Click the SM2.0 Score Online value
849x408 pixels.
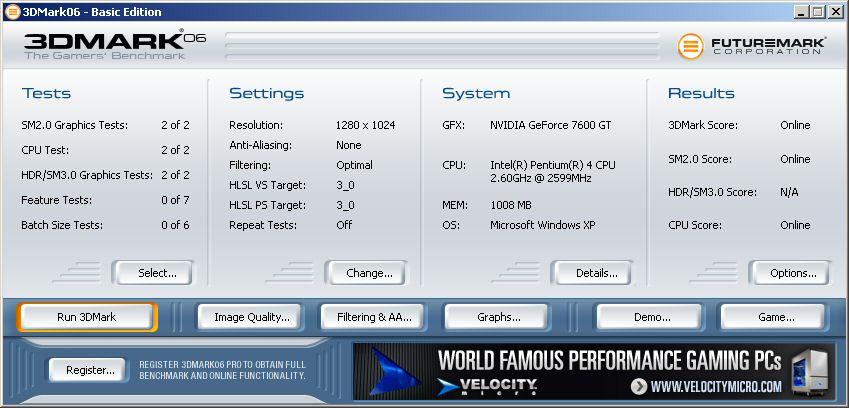click(x=795, y=159)
